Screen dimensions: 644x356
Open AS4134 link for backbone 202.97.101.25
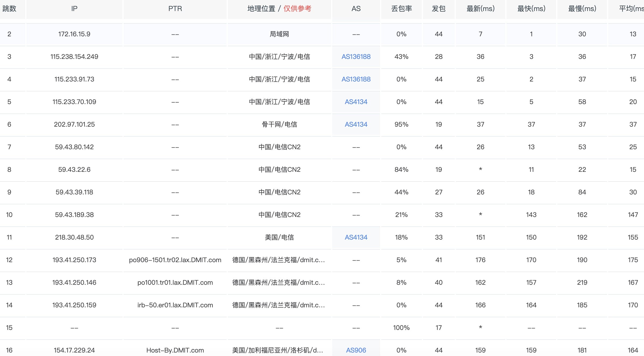[x=356, y=124]
